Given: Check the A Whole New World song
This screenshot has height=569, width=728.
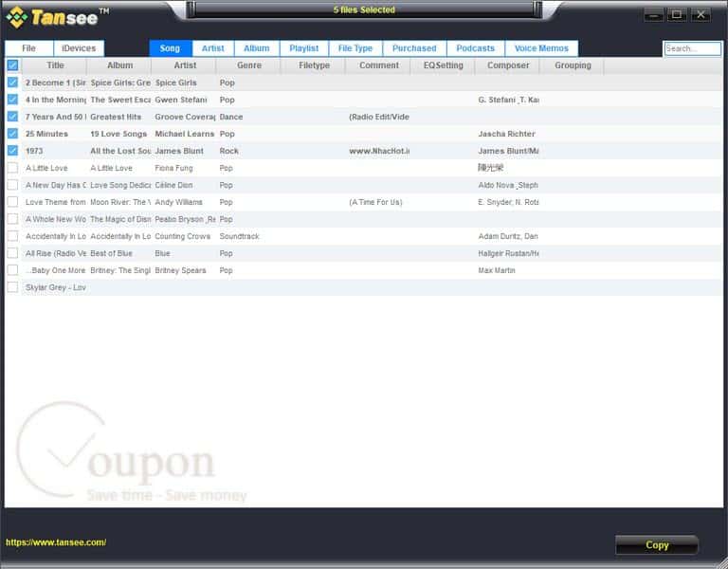Looking at the screenshot, I should (x=12, y=219).
